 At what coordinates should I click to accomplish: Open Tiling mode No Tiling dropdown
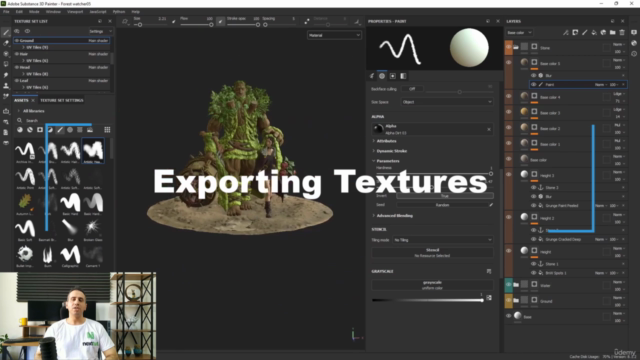442,240
